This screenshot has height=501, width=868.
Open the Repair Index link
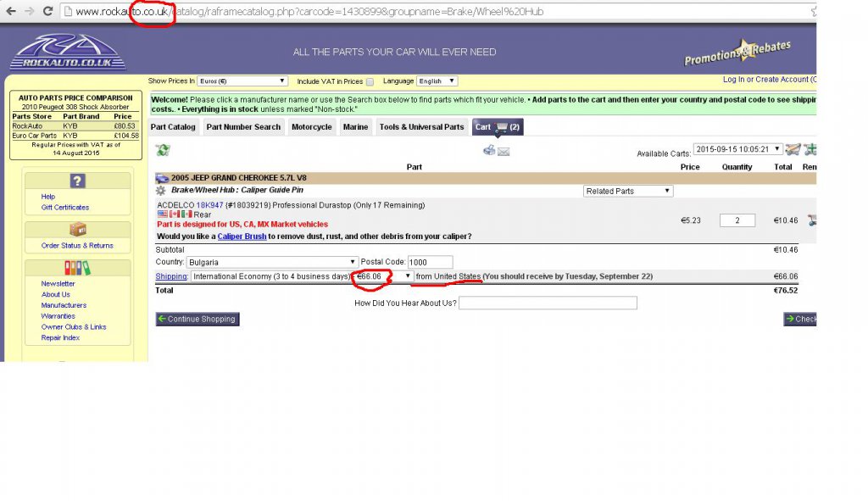click(x=60, y=337)
